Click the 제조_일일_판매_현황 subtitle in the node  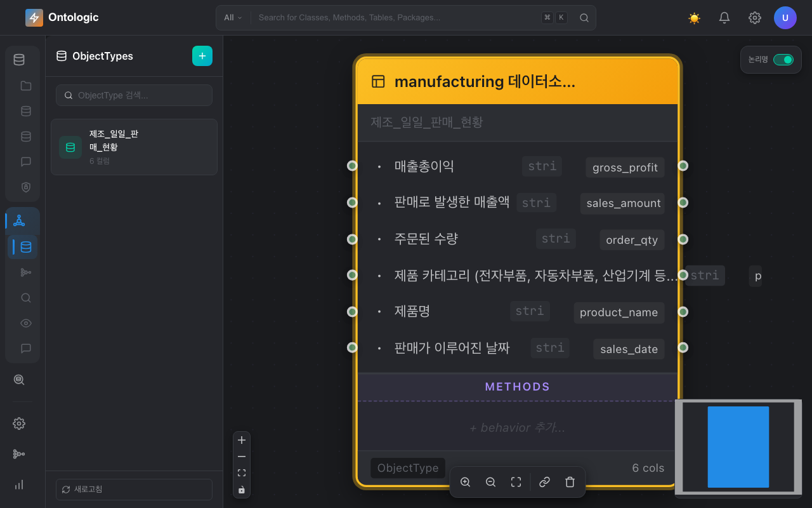(426, 122)
